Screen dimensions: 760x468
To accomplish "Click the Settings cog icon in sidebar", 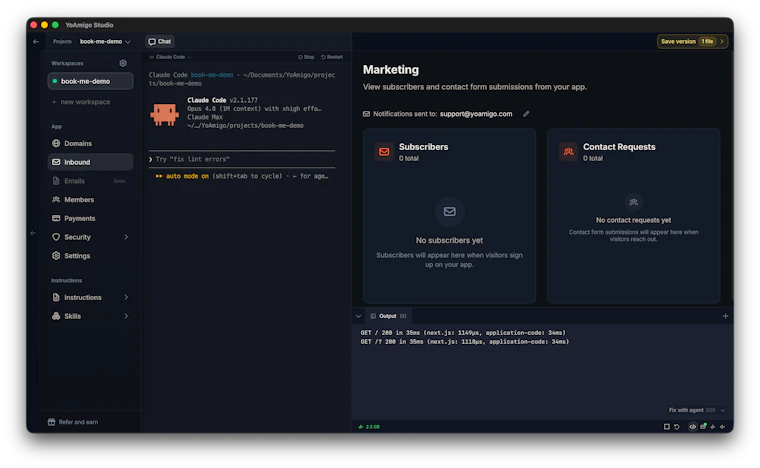I will click(x=56, y=256).
